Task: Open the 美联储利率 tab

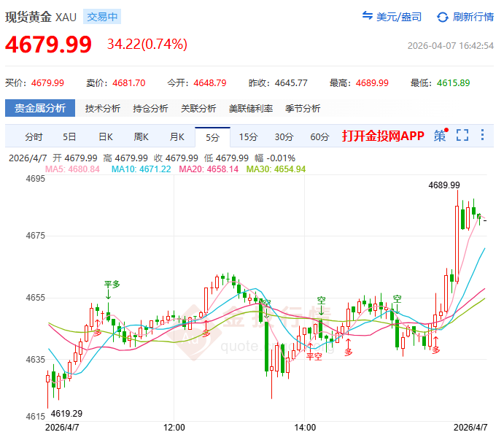Action: click(251, 109)
